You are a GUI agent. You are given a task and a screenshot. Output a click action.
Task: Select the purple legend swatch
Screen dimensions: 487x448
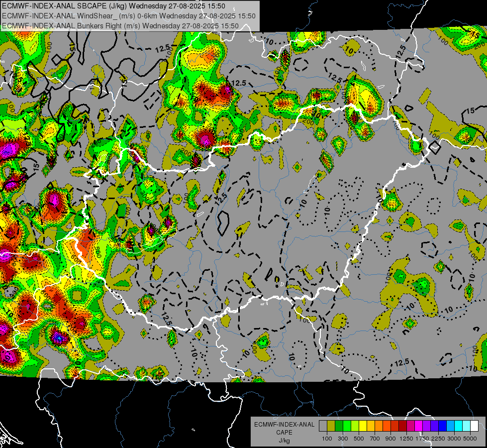pyautogui.click(x=426, y=426)
